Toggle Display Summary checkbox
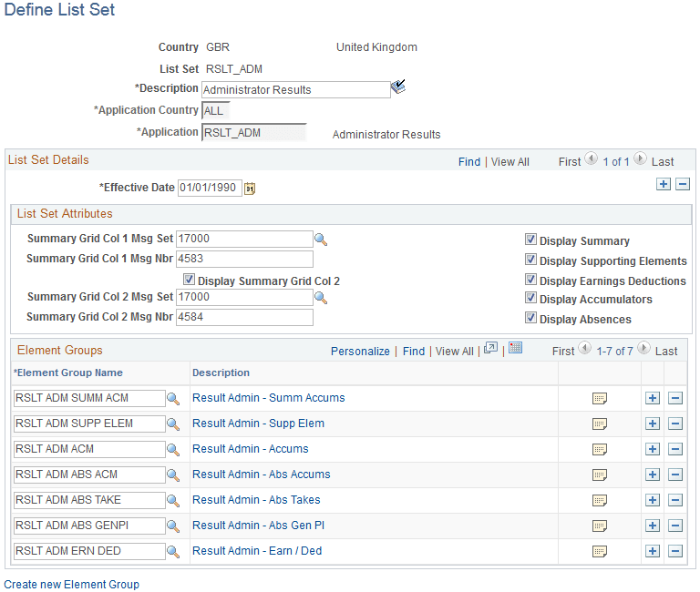This screenshot has height=592, width=700. [x=530, y=240]
